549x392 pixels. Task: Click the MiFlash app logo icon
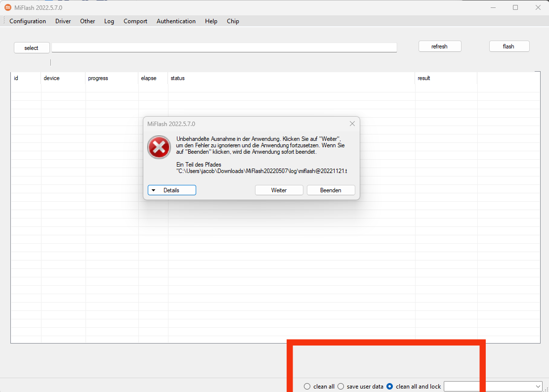[x=7, y=7]
